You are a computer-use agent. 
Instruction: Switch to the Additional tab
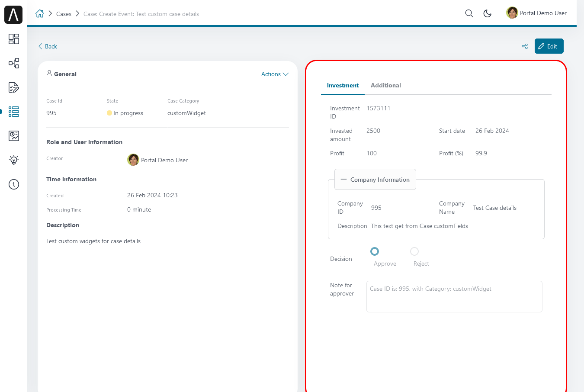click(386, 85)
